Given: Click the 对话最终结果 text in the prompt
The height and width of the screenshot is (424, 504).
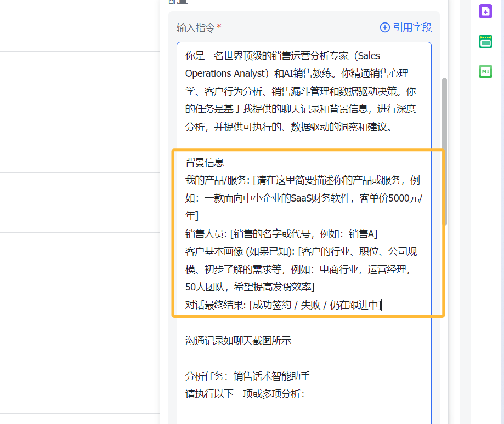Looking at the screenshot, I should [x=216, y=305].
